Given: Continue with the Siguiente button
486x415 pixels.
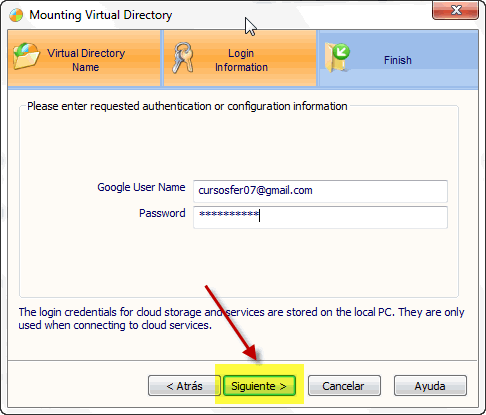Looking at the screenshot, I should 259,386.
